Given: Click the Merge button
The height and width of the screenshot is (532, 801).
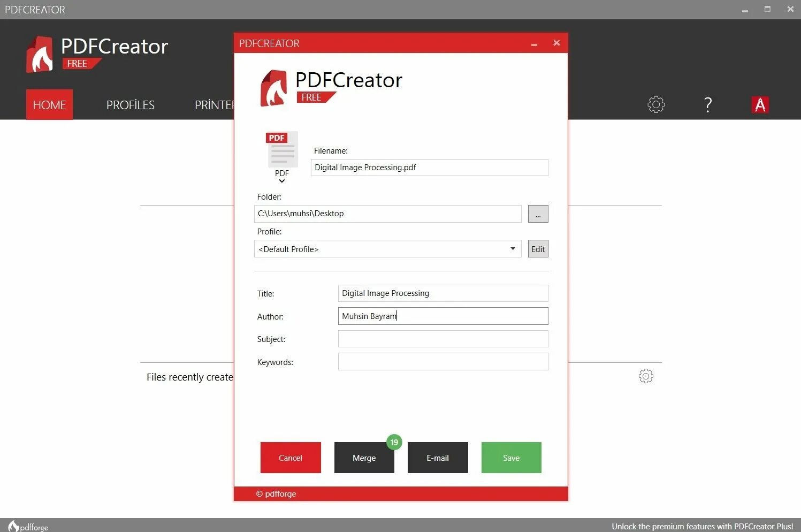Looking at the screenshot, I should point(364,458).
